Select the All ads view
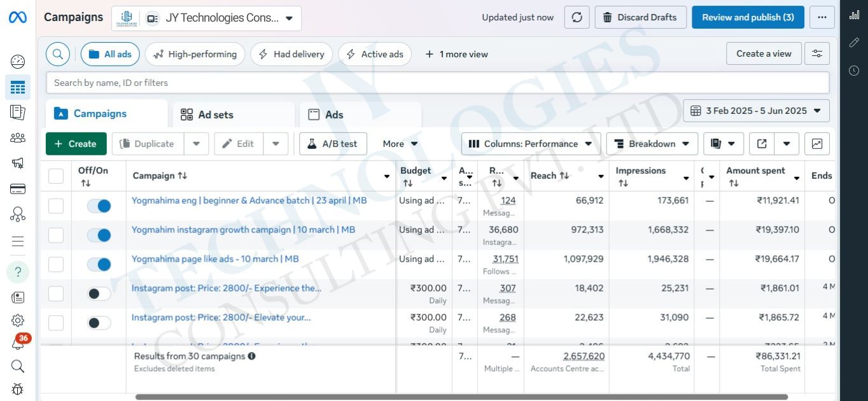 click(110, 54)
